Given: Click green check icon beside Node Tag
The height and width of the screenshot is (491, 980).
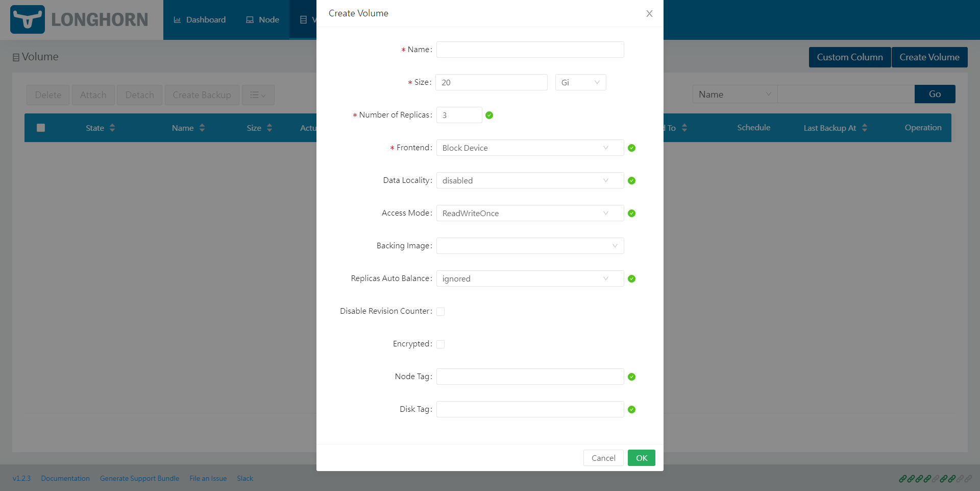Looking at the screenshot, I should coord(631,377).
